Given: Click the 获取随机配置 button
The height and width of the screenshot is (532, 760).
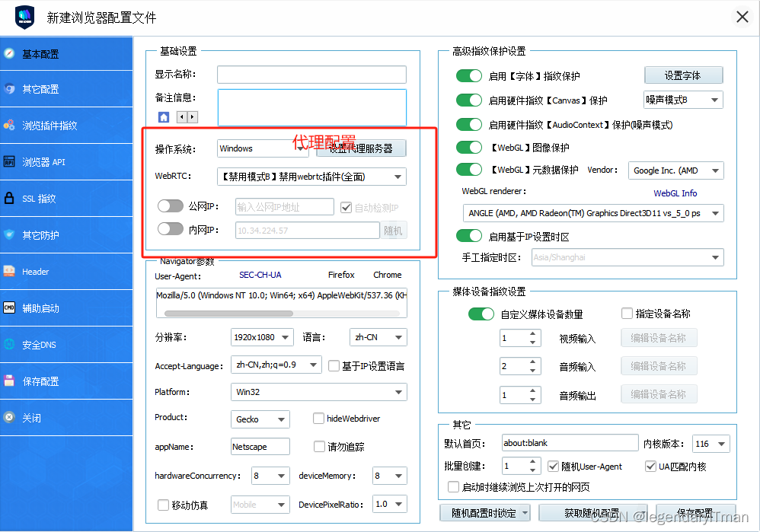Looking at the screenshot, I should (x=592, y=513).
